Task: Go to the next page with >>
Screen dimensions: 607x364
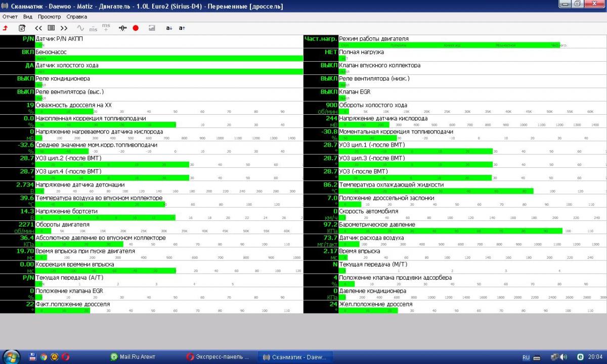Action: pyautogui.click(x=64, y=28)
